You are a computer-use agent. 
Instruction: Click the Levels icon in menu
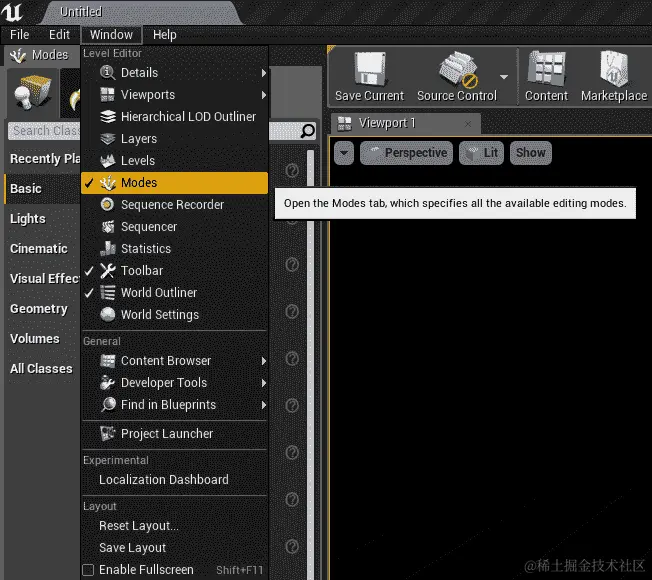click(108, 160)
